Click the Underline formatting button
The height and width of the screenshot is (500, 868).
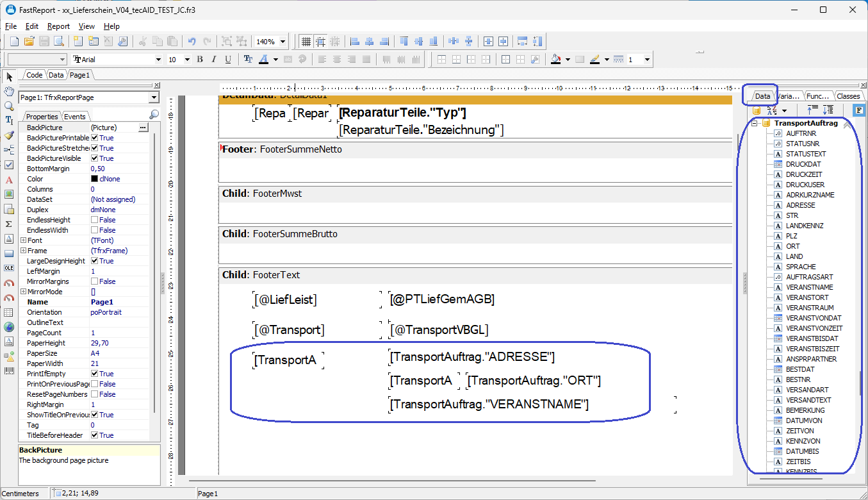tap(228, 59)
